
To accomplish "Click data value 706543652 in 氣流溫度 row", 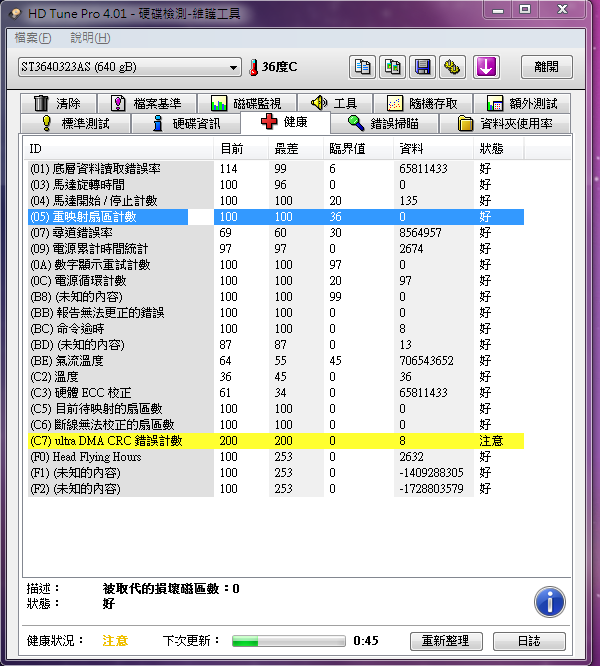I will (x=426, y=361).
